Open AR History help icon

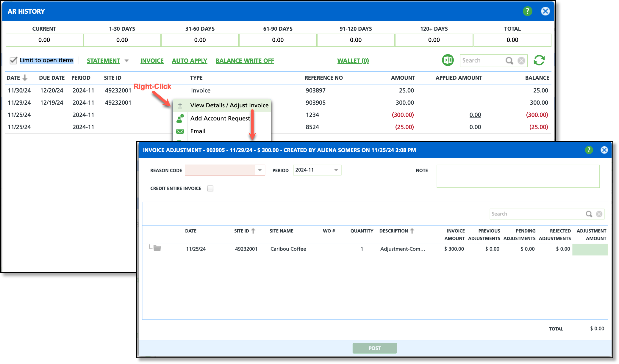point(527,11)
